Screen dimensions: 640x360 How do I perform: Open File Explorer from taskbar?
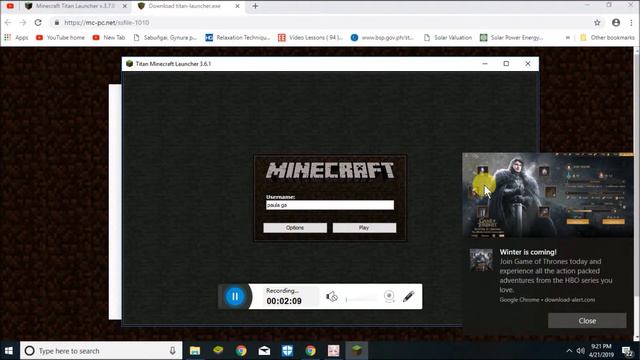click(x=195, y=351)
